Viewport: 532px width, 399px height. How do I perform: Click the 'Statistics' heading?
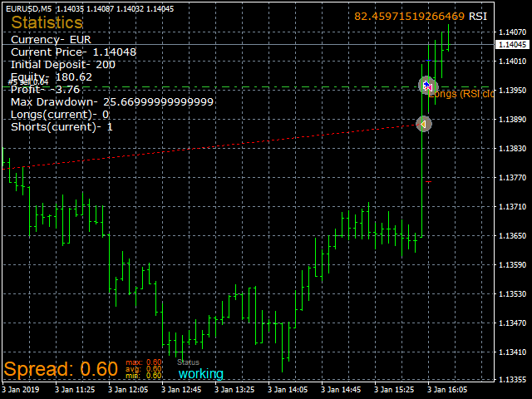click(x=47, y=22)
